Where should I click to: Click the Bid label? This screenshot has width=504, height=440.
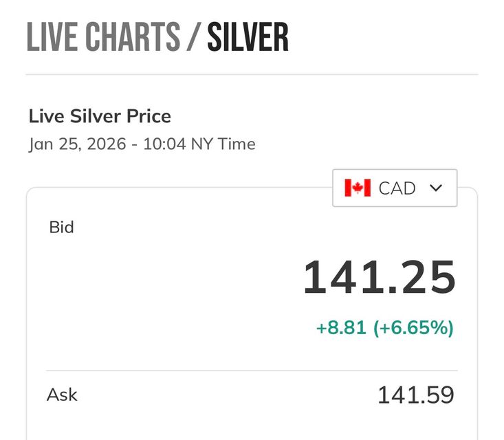(61, 227)
